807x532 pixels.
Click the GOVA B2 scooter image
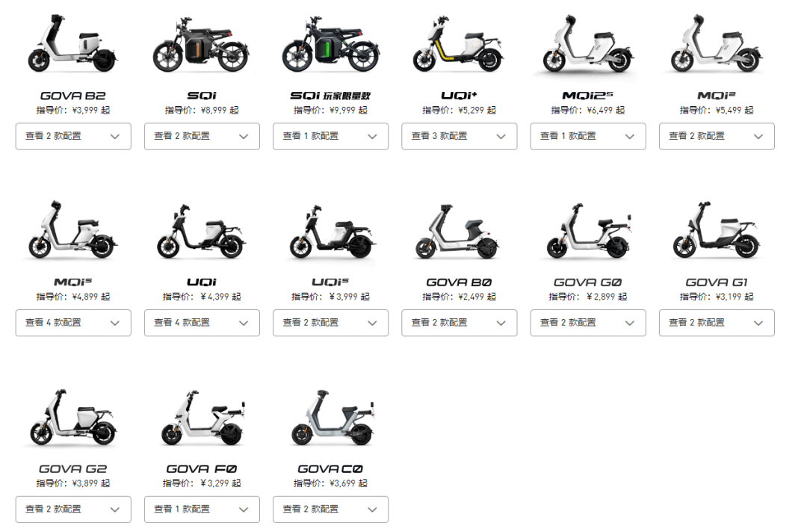coord(73,44)
